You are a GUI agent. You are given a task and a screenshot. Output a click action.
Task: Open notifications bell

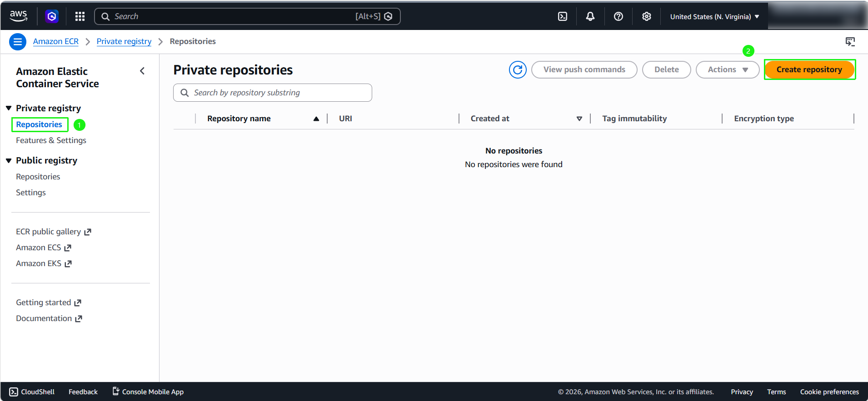click(x=590, y=16)
